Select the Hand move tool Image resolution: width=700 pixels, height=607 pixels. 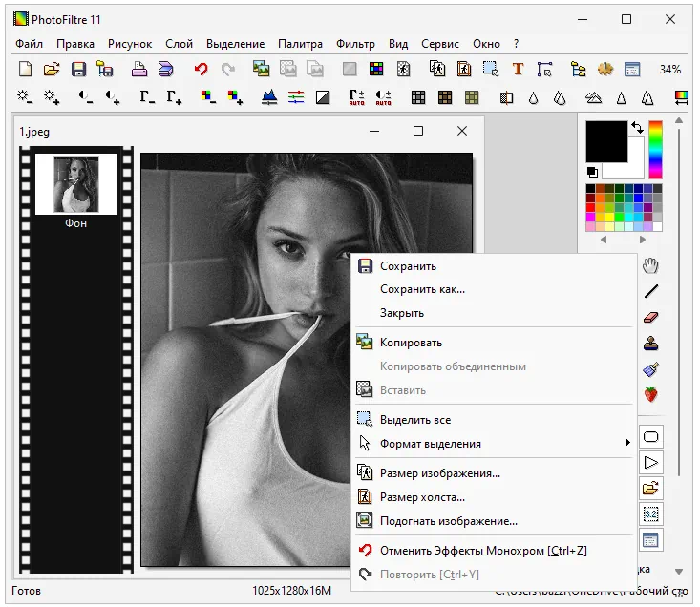[x=650, y=265]
